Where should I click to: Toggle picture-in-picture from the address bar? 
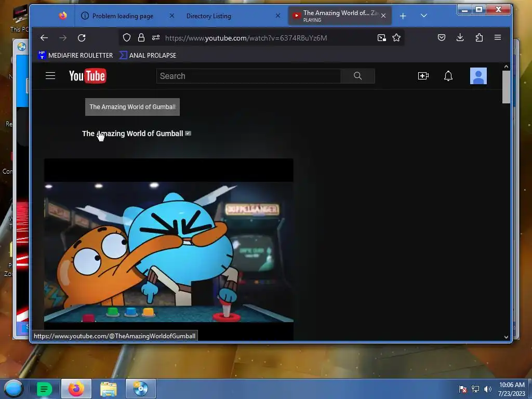point(382,37)
